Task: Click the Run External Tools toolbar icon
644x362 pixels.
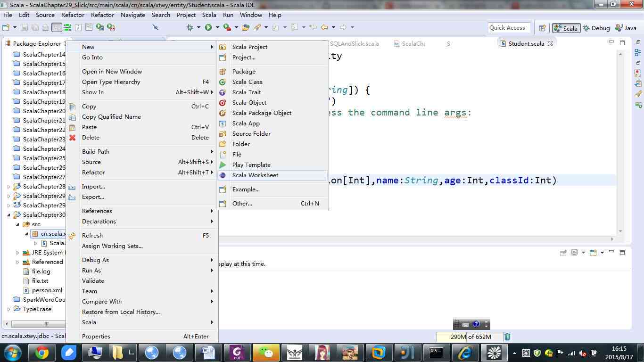Action: pos(227,28)
